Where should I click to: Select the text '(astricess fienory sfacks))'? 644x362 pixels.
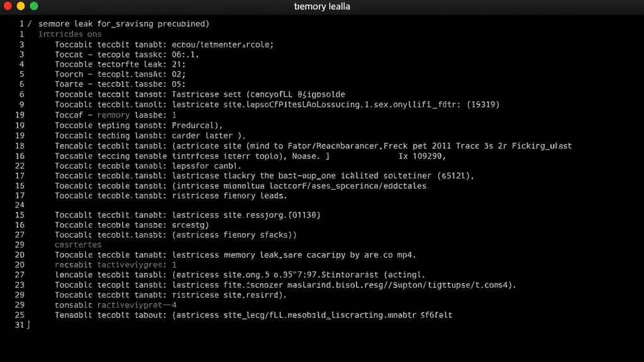click(234, 235)
